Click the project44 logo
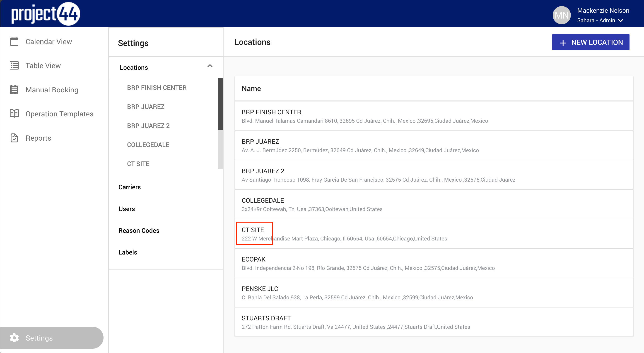Screen dimensions: 644x353 tap(46, 14)
